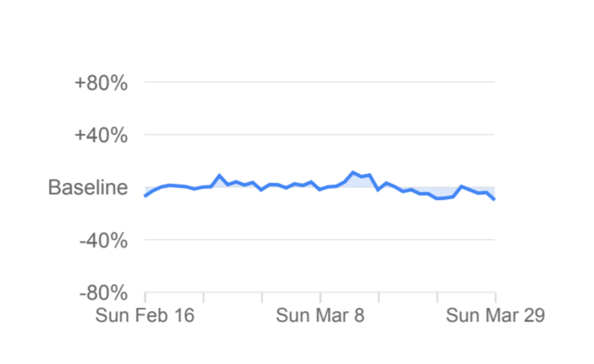594x364 pixels.
Task: Click the x-axis tick mark above Sun Mar 8
Action: pyautogui.click(x=320, y=297)
